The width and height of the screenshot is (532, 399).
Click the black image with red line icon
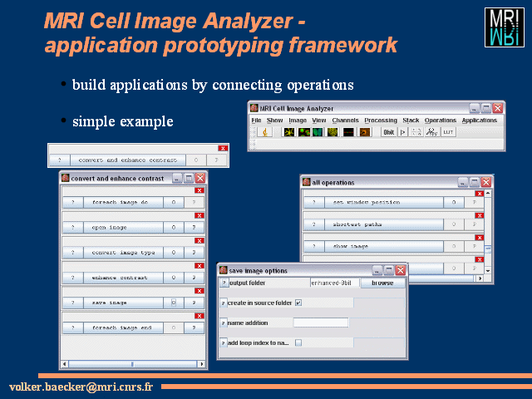tap(348, 132)
